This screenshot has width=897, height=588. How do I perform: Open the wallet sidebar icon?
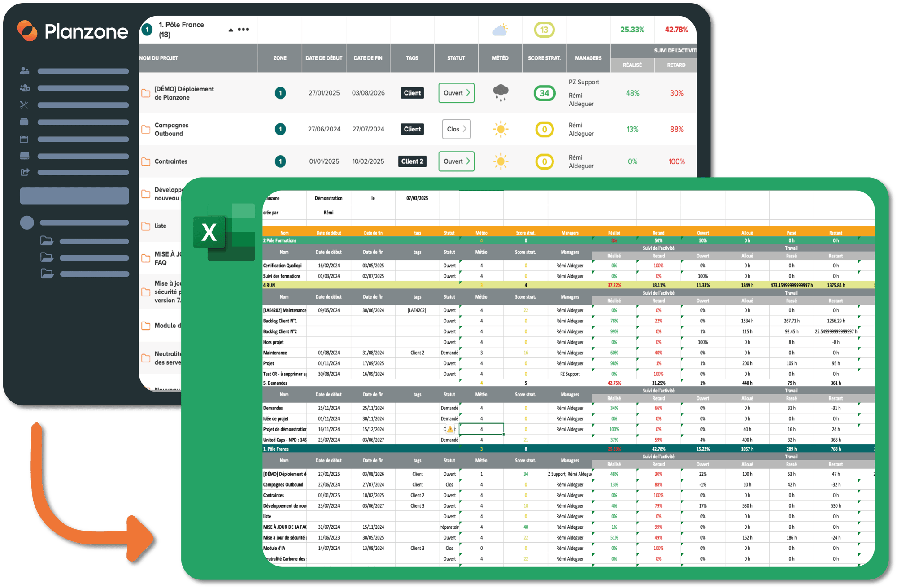coord(24,122)
